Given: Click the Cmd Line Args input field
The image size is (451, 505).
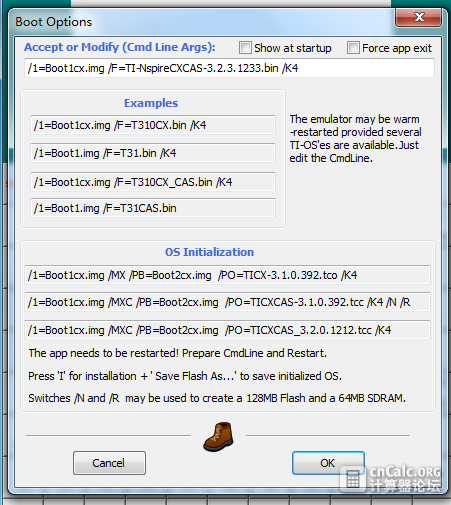Looking at the screenshot, I should pyautogui.click(x=229, y=68).
